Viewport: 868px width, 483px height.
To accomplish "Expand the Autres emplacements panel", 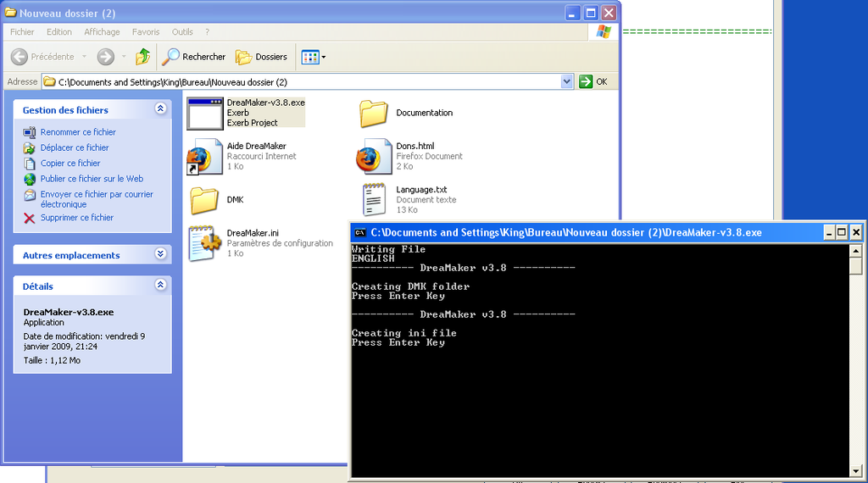I will [161, 254].
